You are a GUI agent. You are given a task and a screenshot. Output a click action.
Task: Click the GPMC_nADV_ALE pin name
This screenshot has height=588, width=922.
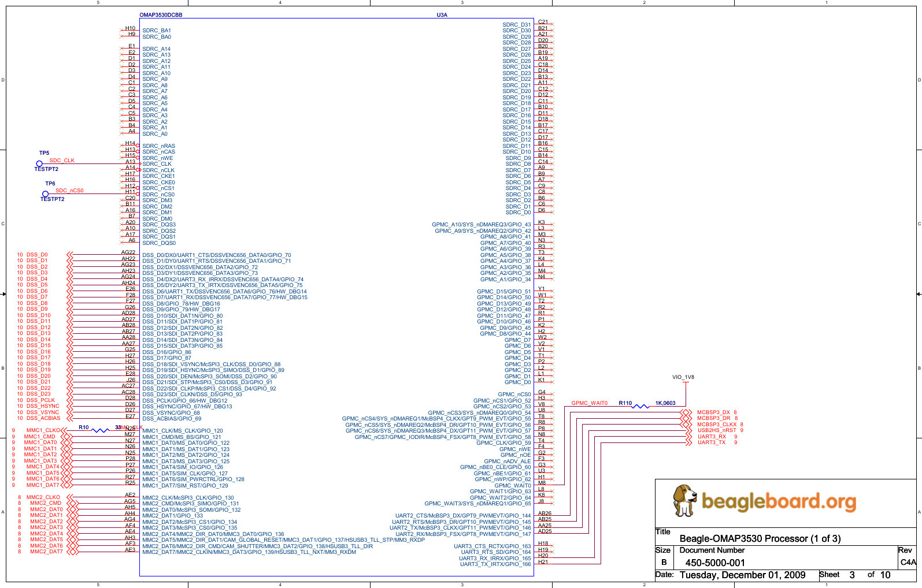point(508,462)
